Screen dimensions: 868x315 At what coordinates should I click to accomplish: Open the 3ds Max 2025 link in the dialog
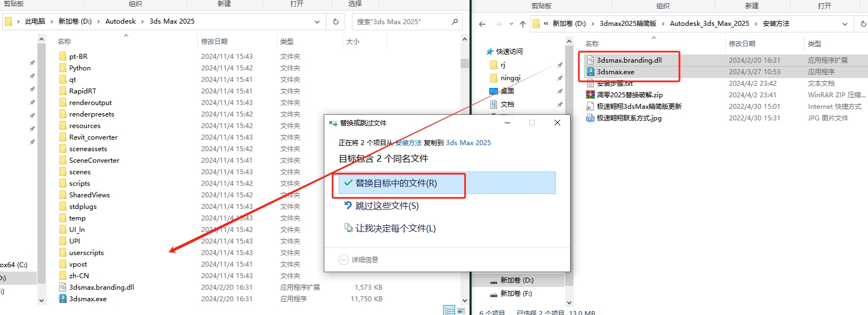(468, 142)
